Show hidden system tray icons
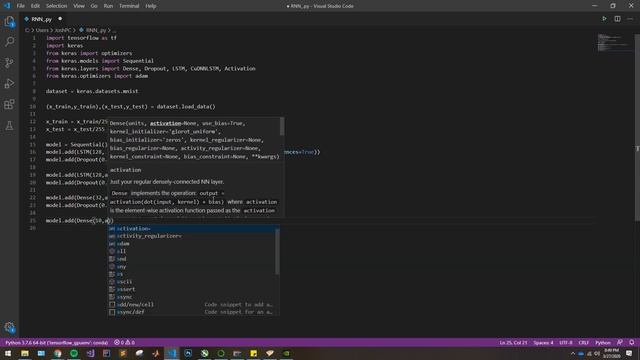This screenshot has height=360, width=640. tap(573, 353)
